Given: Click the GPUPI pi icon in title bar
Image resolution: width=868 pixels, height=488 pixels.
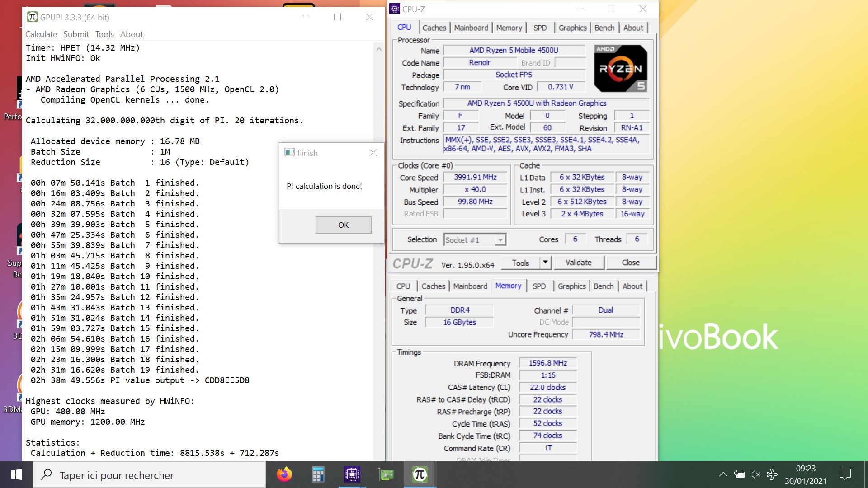Looking at the screenshot, I should tap(32, 17).
